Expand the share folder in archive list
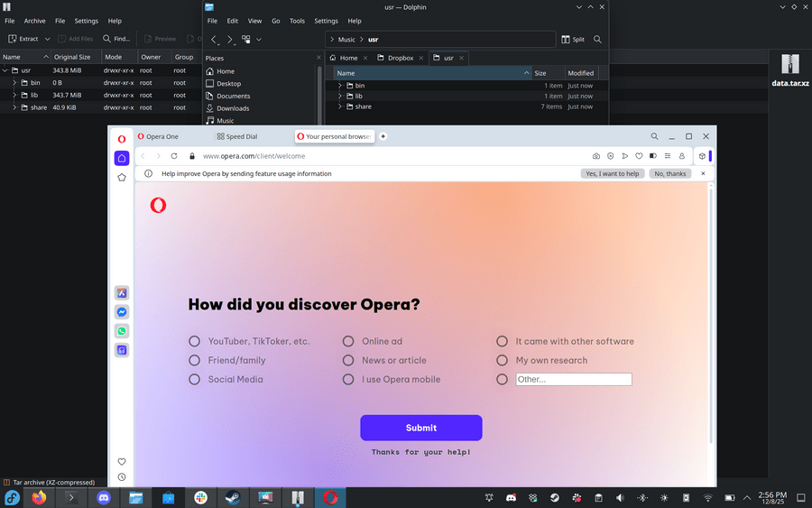This screenshot has height=508, width=812. pos(14,107)
